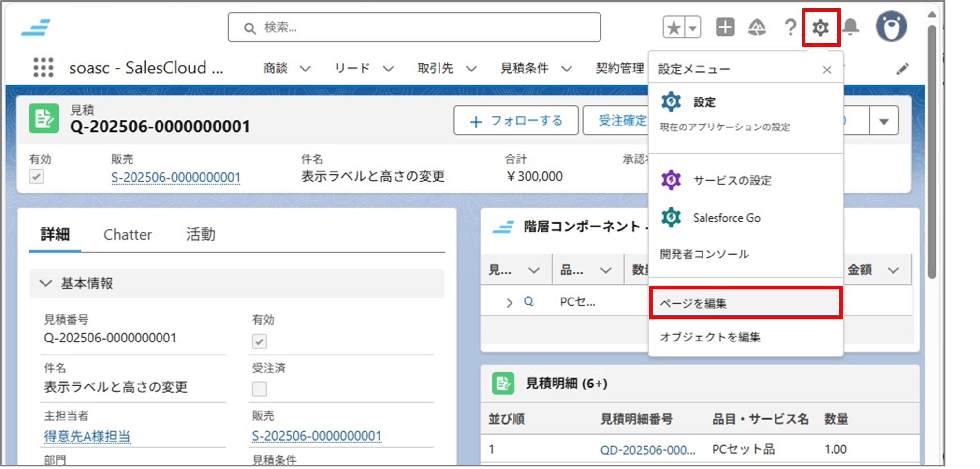The height and width of the screenshot is (469, 980).
Task: Click the Trailhead guidance icon
Action: coord(757,28)
